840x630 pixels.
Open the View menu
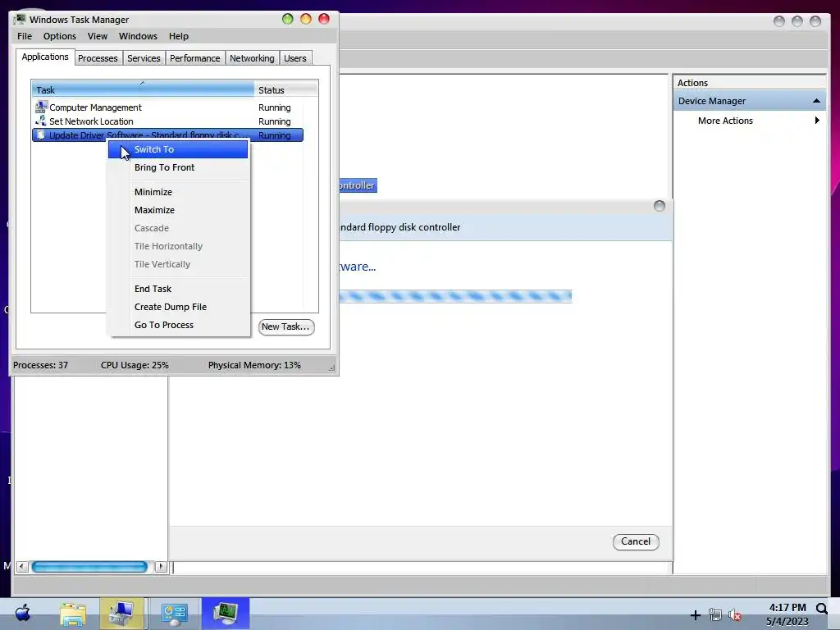[x=98, y=36]
